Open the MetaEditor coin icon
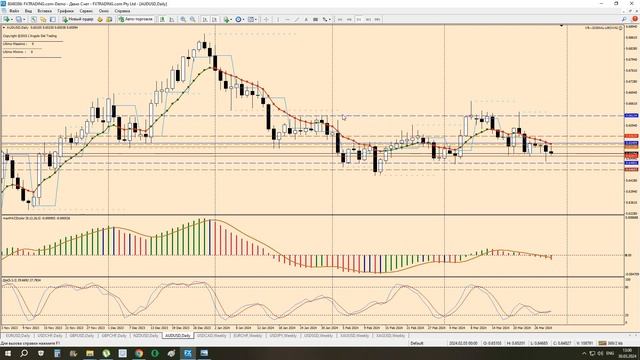640x360 pixels. tap(100, 19)
